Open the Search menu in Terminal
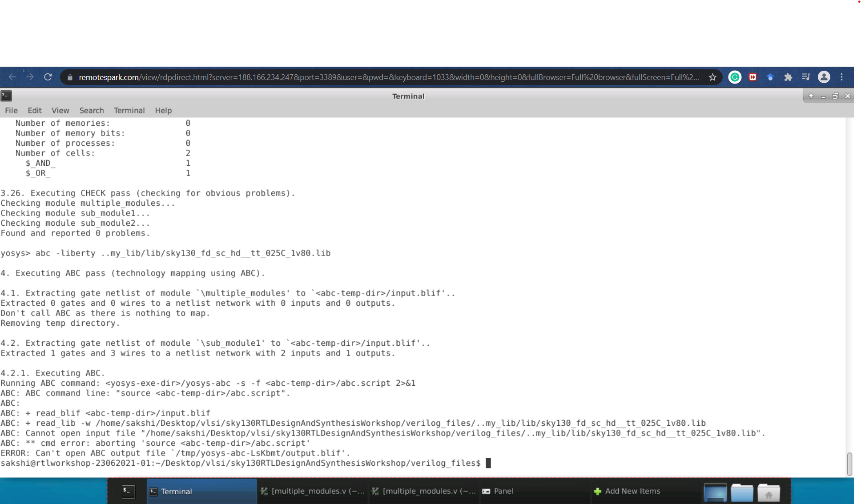This screenshot has height=504, width=861. (92, 110)
